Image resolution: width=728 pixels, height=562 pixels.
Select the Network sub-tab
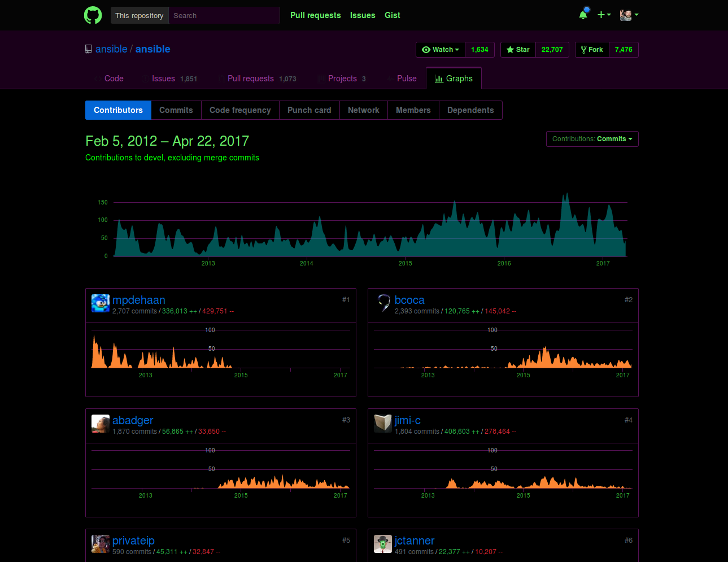coord(364,110)
